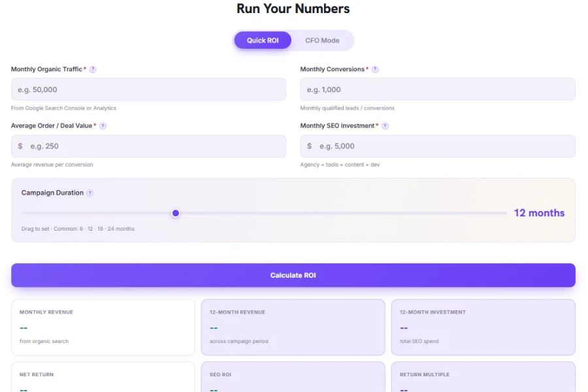Focus the Average Order / Deal Value field
Image resolution: width=588 pixels, height=392 pixels.
click(x=148, y=146)
